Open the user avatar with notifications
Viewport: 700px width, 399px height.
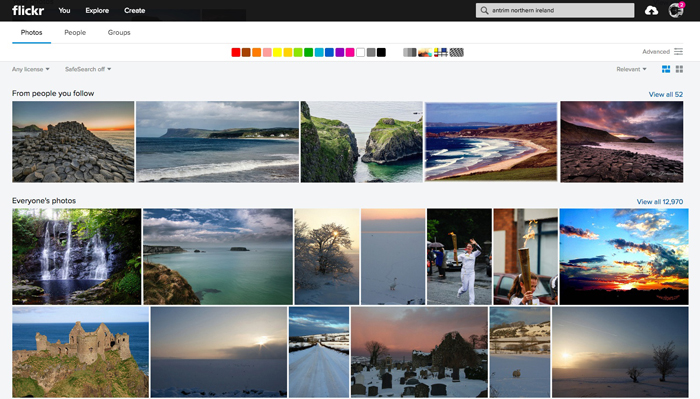(x=676, y=10)
